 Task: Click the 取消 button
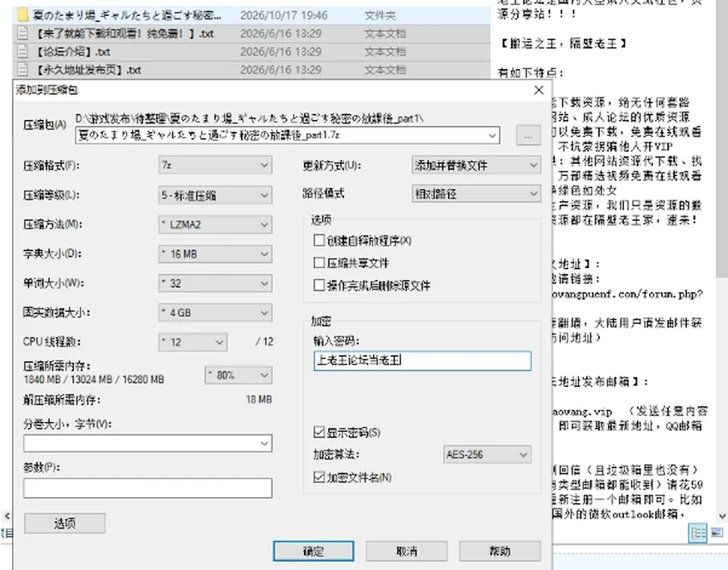pos(406,551)
